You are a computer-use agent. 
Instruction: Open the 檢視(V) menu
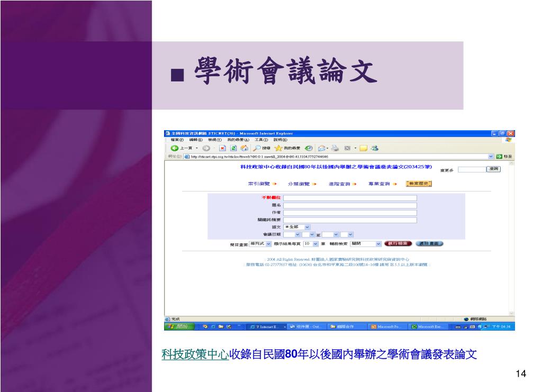[215, 140]
